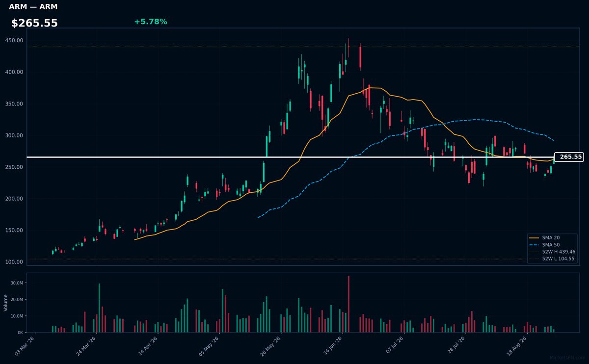589x364 pixels.
Task: Click the 200.00 price axis label
Action: [14, 199]
